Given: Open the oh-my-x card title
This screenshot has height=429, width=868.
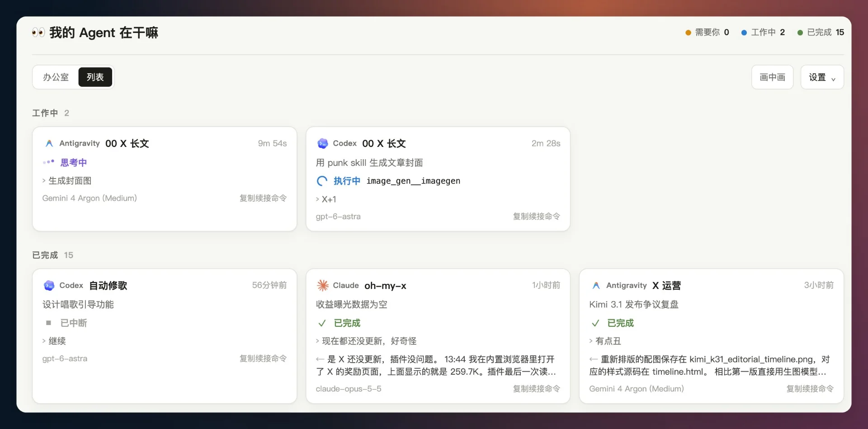Looking at the screenshot, I should 385,285.
